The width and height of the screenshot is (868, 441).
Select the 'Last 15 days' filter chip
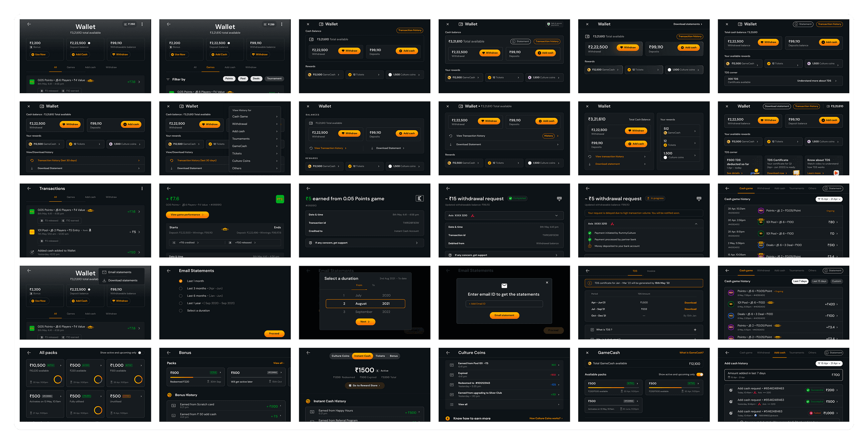click(x=819, y=281)
